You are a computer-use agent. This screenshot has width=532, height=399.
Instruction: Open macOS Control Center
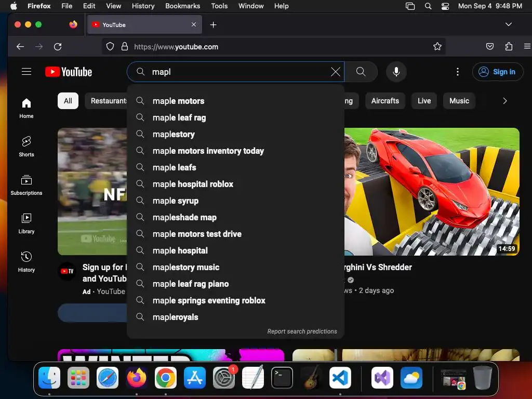point(445,6)
